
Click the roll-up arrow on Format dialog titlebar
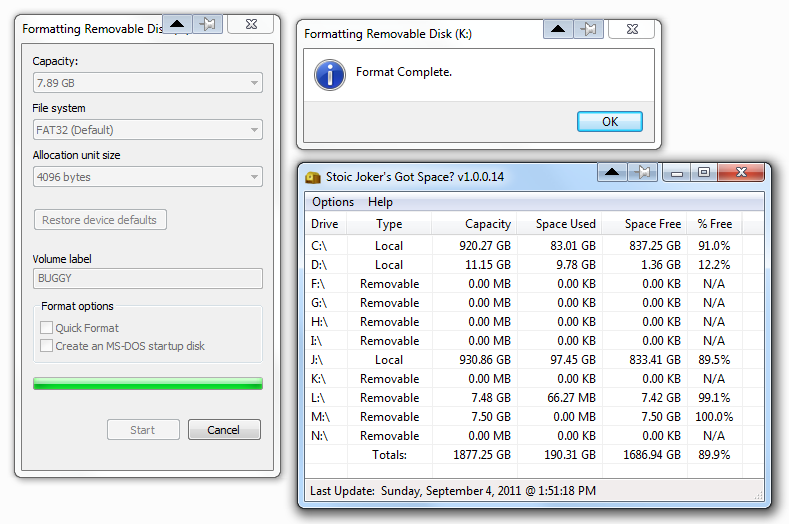[x=176, y=23]
